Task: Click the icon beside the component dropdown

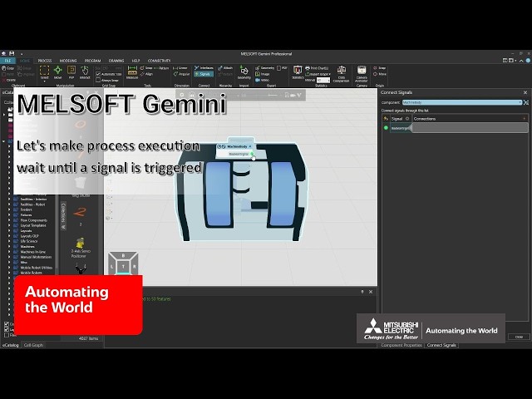Action: 526,102
